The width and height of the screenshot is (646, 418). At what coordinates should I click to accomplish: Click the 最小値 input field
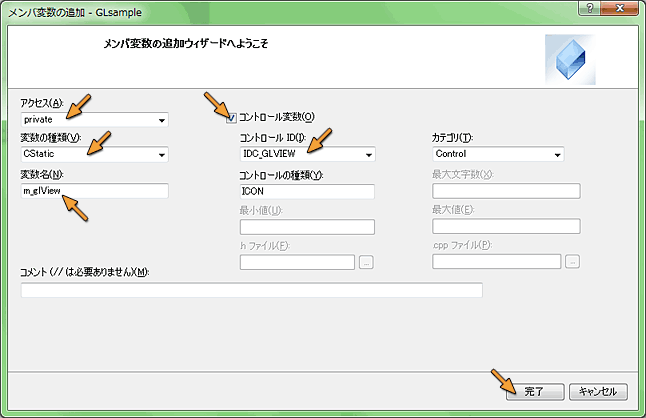pyautogui.click(x=307, y=227)
